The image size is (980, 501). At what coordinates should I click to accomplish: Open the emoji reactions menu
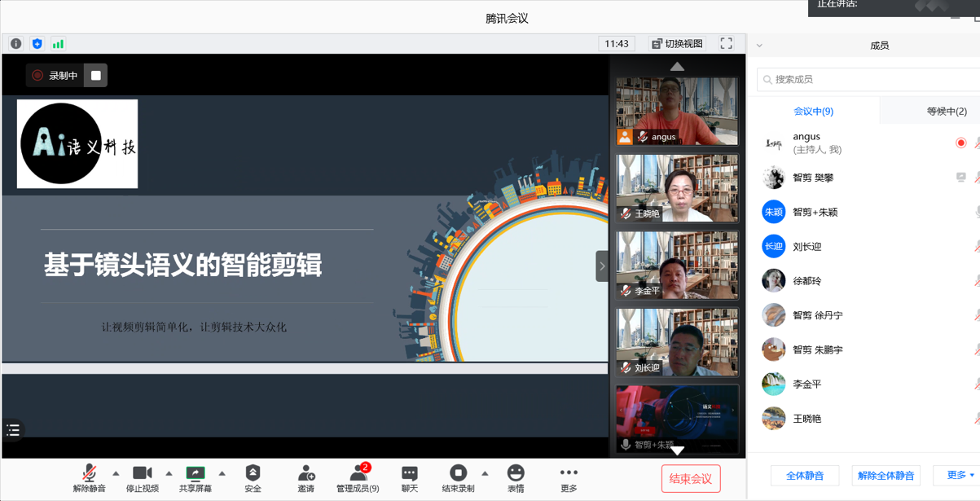point(516,478)
